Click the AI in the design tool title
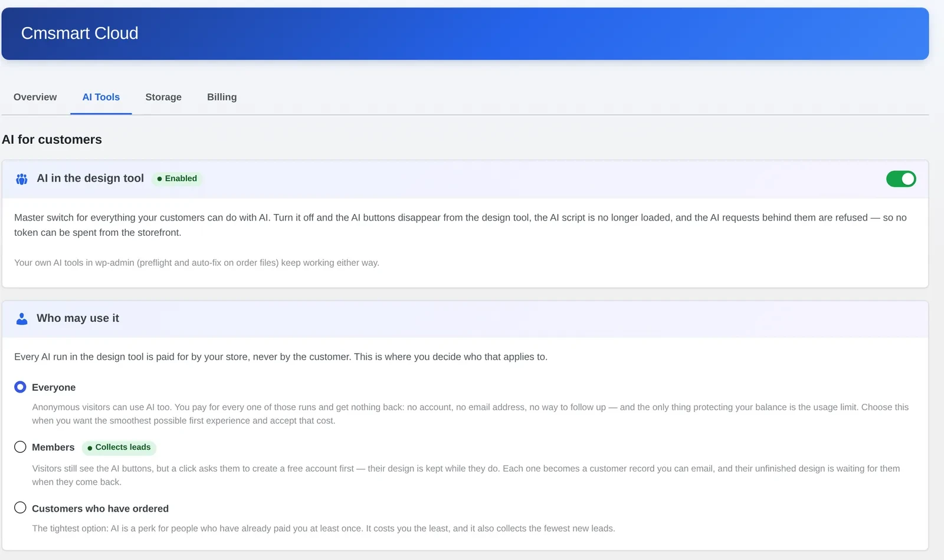The height and width of the screenshot is (560, 944). click(90, 178)
